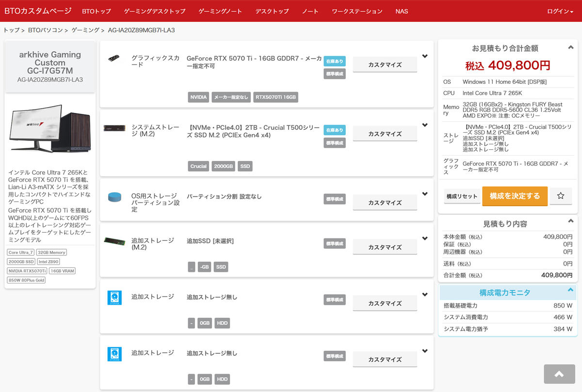
Task: Open the ノート menu item
Action: point(310,11)
